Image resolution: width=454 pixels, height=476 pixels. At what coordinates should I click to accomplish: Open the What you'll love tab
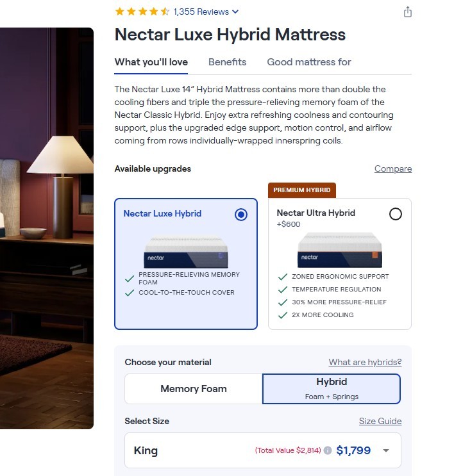click(151, 62)
